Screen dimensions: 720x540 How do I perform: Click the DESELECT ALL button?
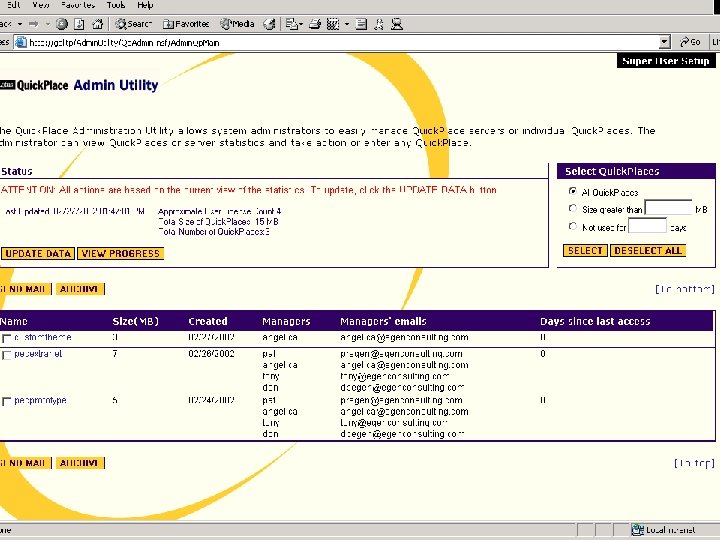648,251
